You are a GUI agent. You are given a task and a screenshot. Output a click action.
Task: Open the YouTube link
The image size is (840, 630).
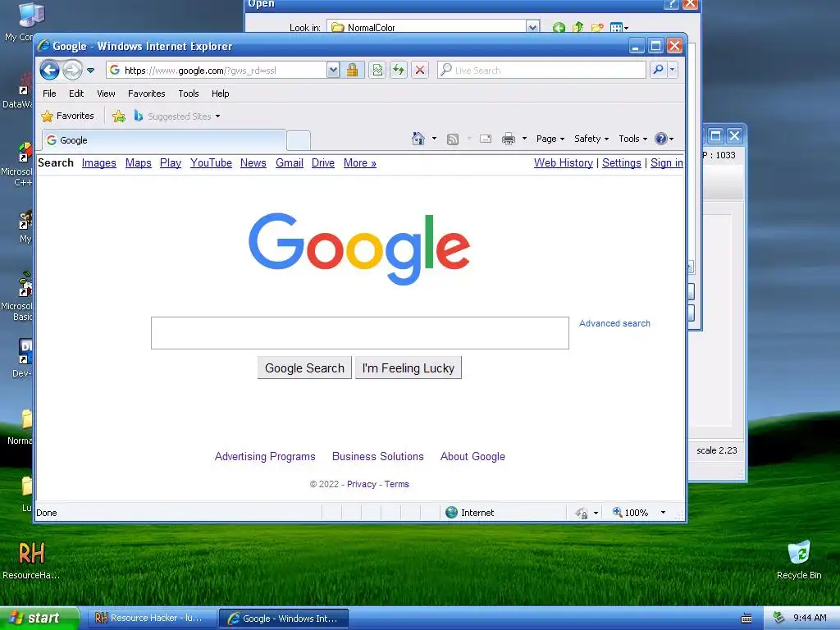tap(211, 163)
